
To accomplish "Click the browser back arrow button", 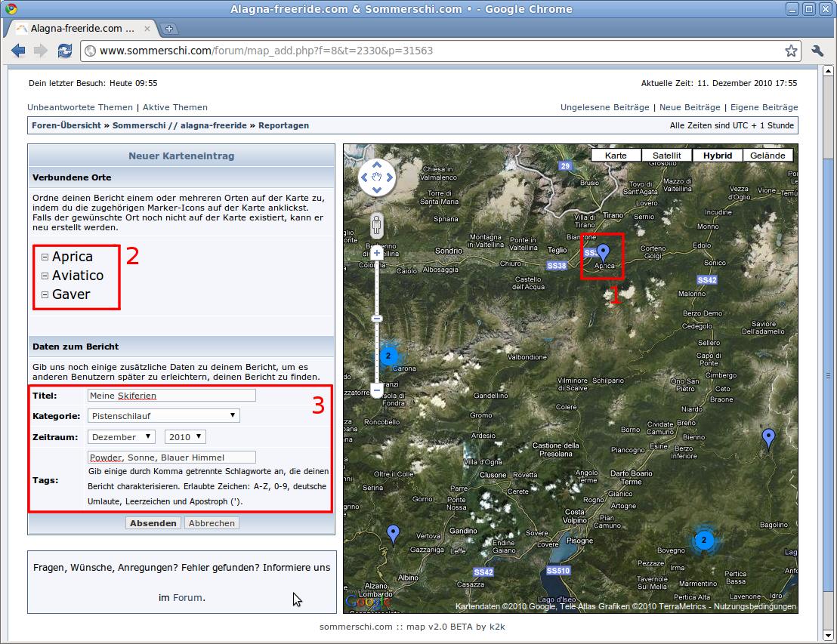I will coord(18,51).
